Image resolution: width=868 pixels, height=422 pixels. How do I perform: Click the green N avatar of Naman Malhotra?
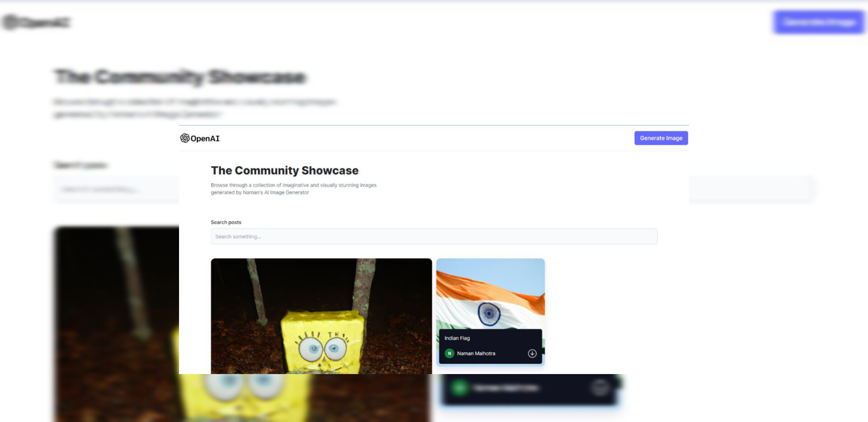449,354
